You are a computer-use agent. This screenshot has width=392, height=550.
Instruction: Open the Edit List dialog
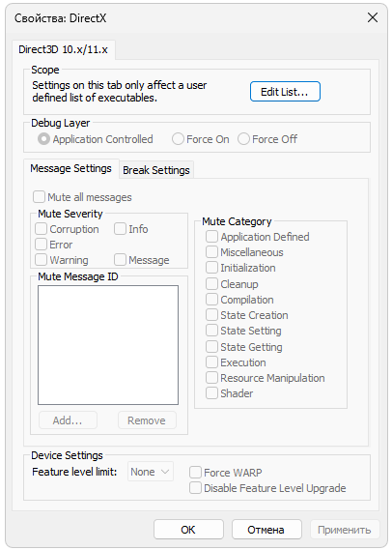[285, 92]
